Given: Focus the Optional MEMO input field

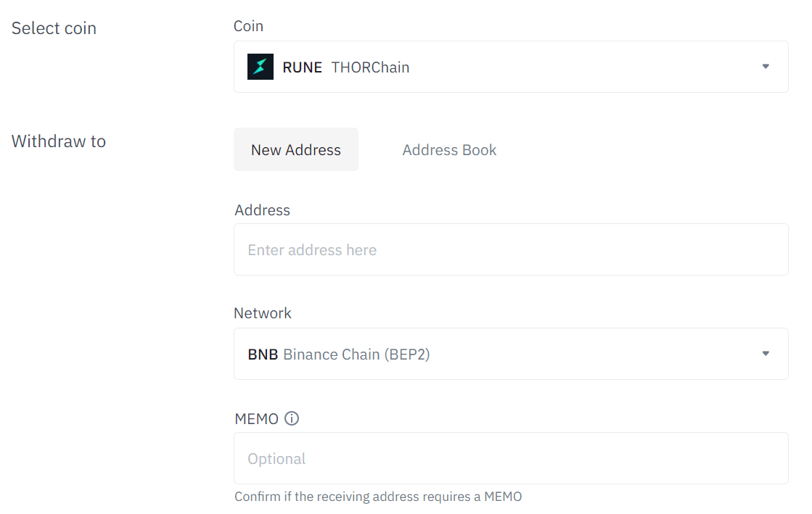Looking at the screenshot, I should pyautogui.click(x=510, y=459).
